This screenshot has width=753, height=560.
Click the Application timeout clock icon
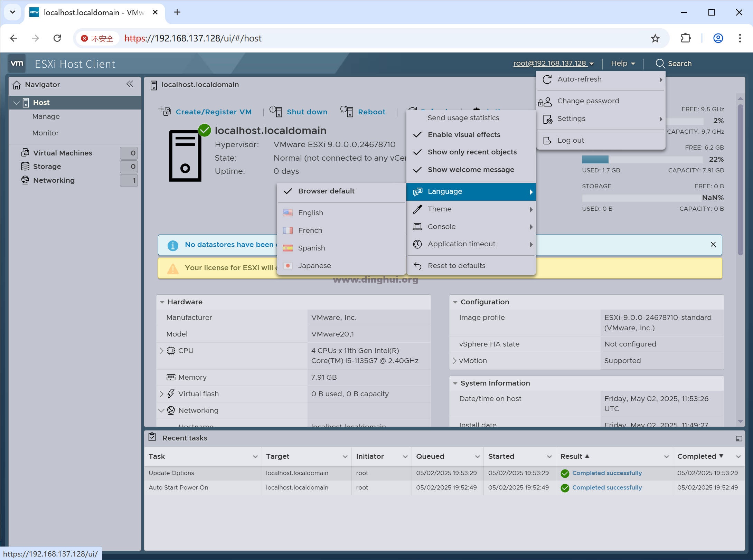click(x=417, y=244)
